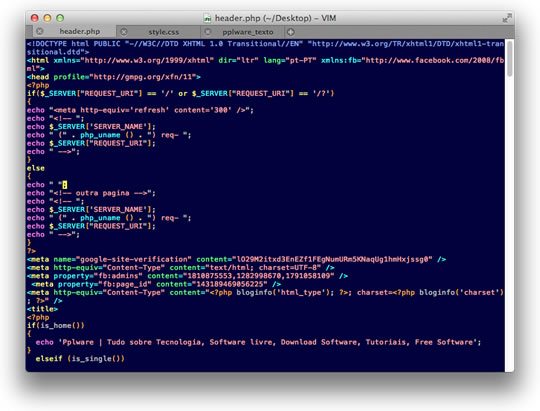Click the else keyword line
Image resolution: width=540 pixels, height=411 pixels.
click(36, 168)
